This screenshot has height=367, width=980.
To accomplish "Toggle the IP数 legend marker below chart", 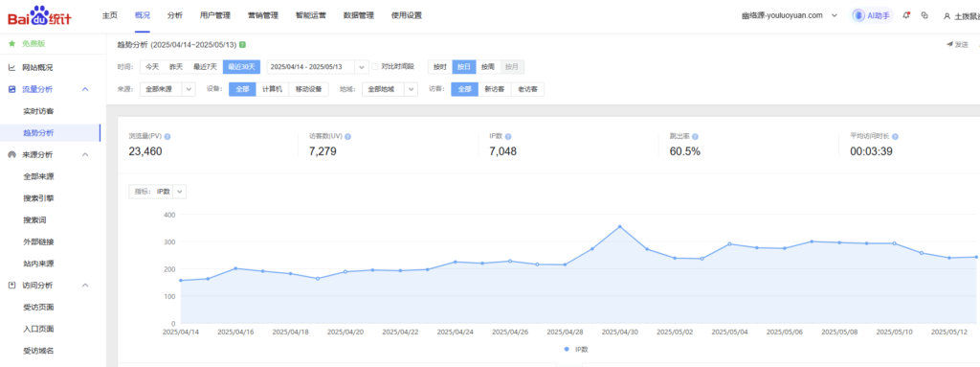I will click(x=567, y=349).
